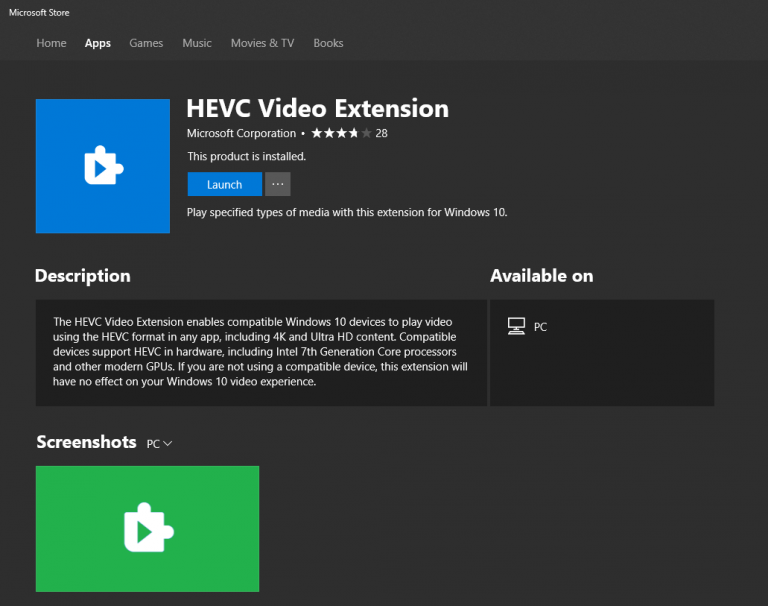Click the description paragraph about HEVC format
Viewport: 768px width, 606px height.
coord(260,352)
